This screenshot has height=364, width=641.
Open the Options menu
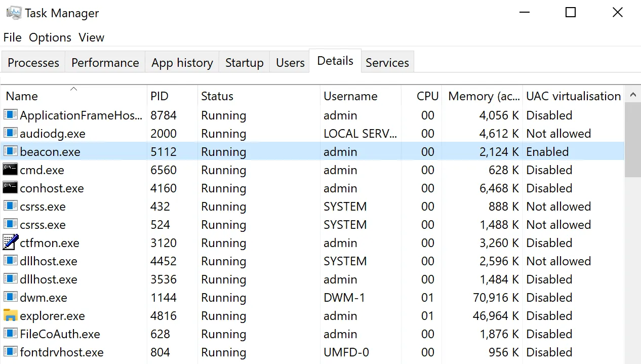[x=50, y=37]
